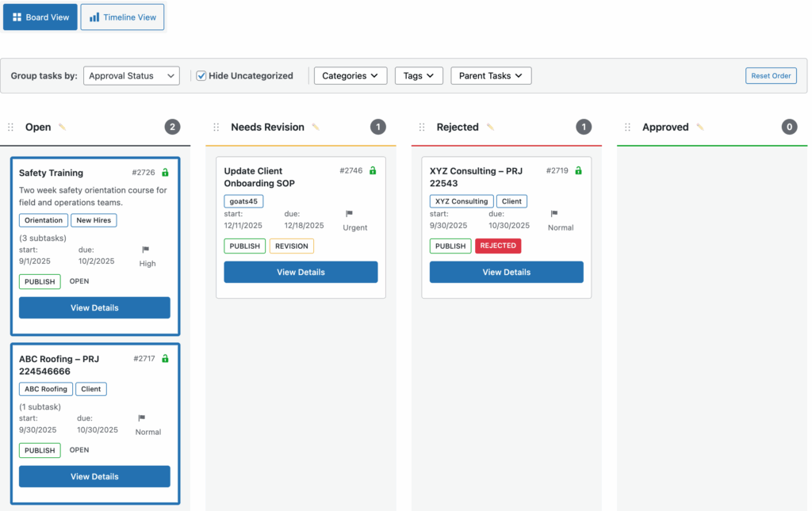Click the New Hires tag on Safety Training
The width and height of the screenshot is (812, 511).
[x=94, y=220]
